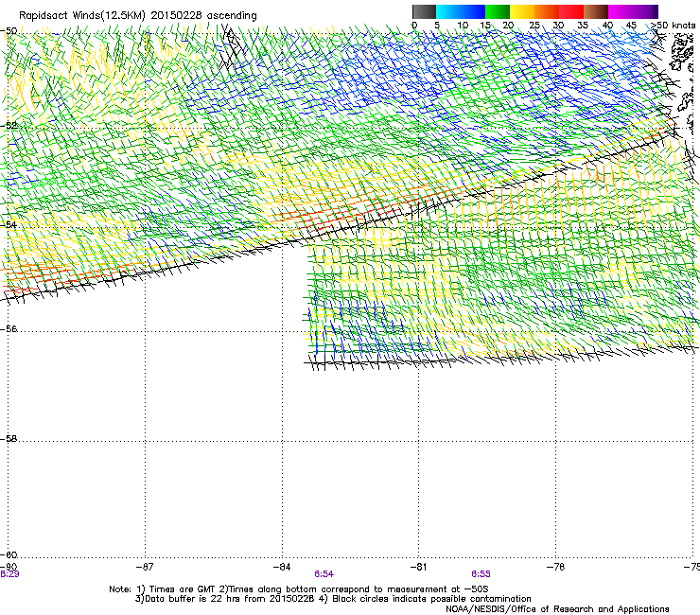Image resolution: width=700 pixels, height=615 pixels.
Task: Click the longitude label "-90"
Action: click(9, 567)
